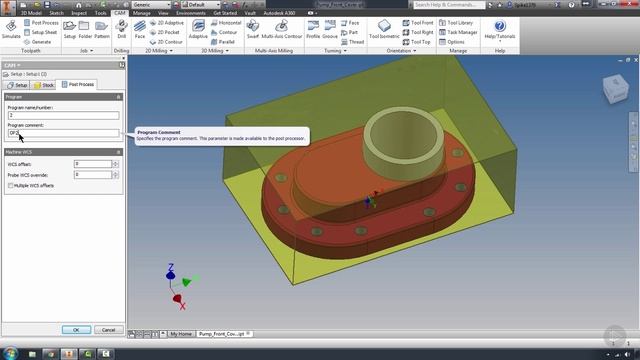Click the Search Help & Commands box
640x360 pixels.
[x=449, y=5]
